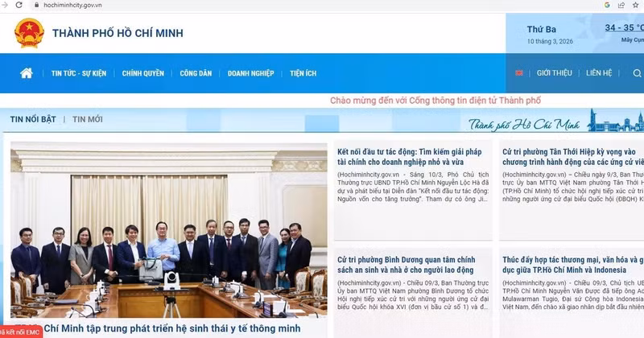Bookmark this page with the star icon
The width and height of the screenshot is (644, 338).
click(x=635, y=5)
